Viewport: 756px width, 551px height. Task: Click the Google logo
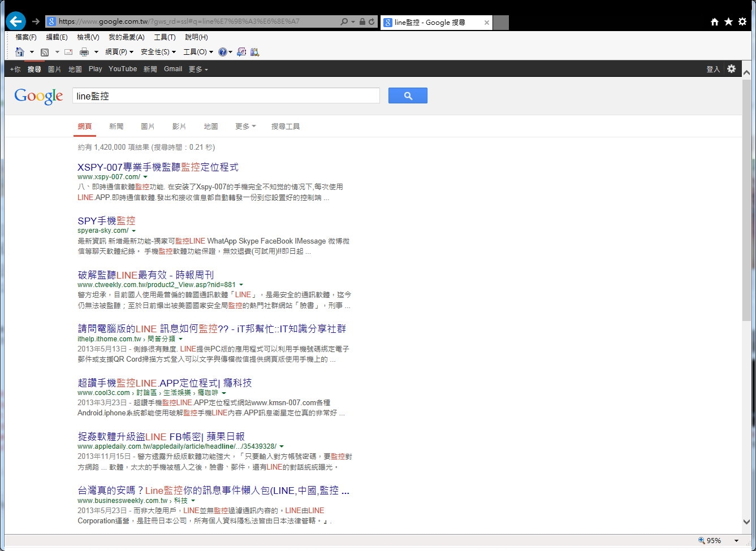coord(38,96)
